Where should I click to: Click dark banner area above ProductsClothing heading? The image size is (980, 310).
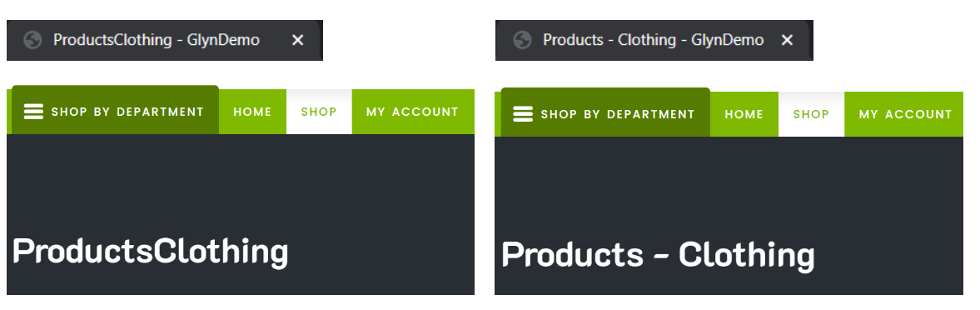pos(241,182)
